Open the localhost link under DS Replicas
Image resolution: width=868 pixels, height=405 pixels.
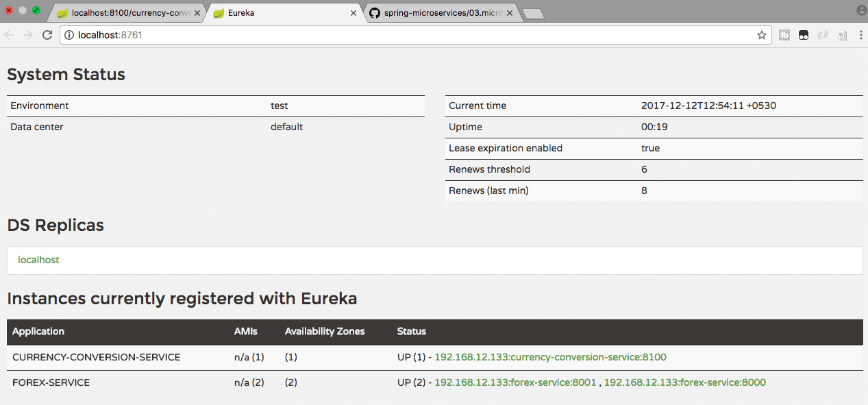point(38,260)
